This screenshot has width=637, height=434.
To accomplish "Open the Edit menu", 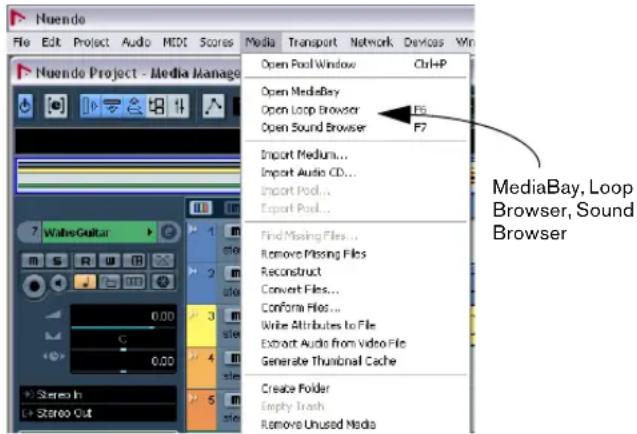I will pyautogui.click(x=51, y=42).
